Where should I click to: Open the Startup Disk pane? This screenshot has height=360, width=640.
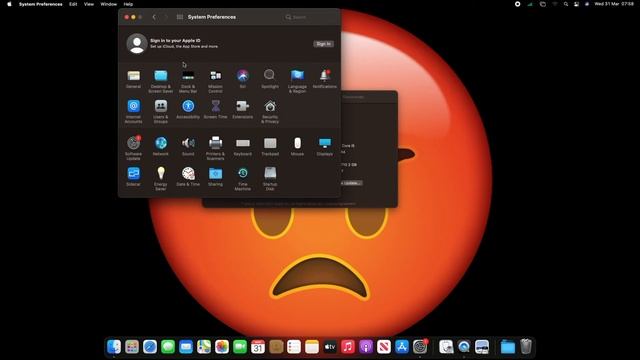click(270, 178)
